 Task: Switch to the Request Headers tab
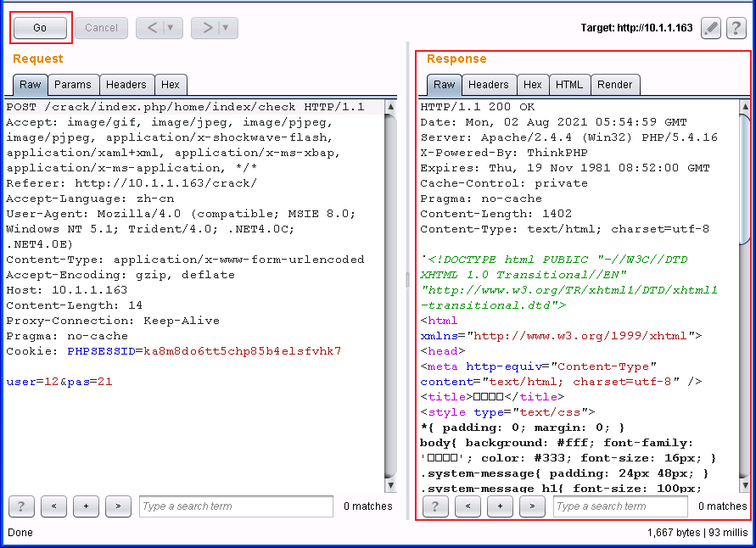click(x=126, y=85)
